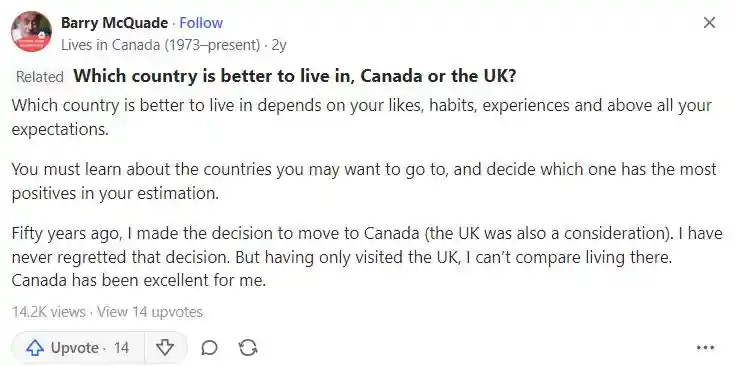This screenshot has width=736, height=366.
Task: Open the 2y answer timestamp link
Action: [279, 45]
